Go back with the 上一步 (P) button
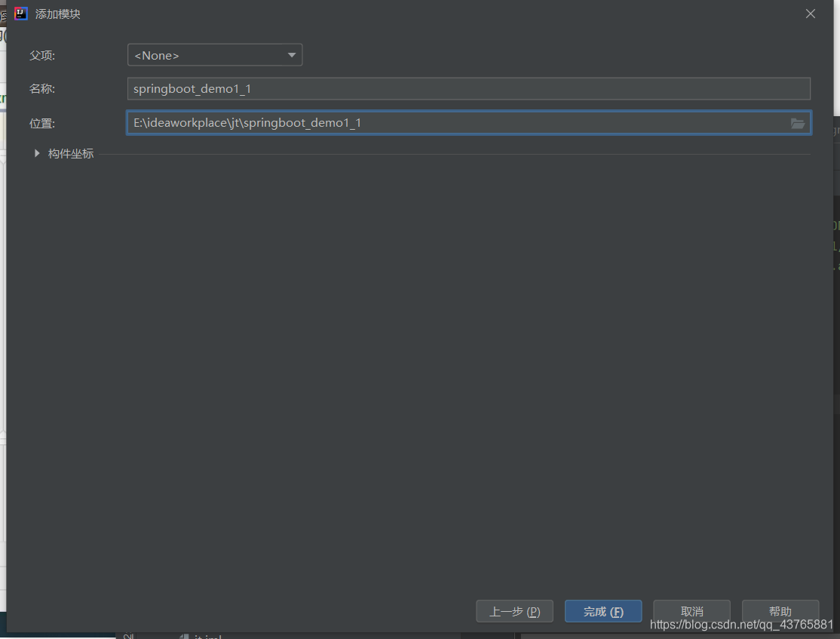This screenshot has height=639, width=840. point(514,611)
